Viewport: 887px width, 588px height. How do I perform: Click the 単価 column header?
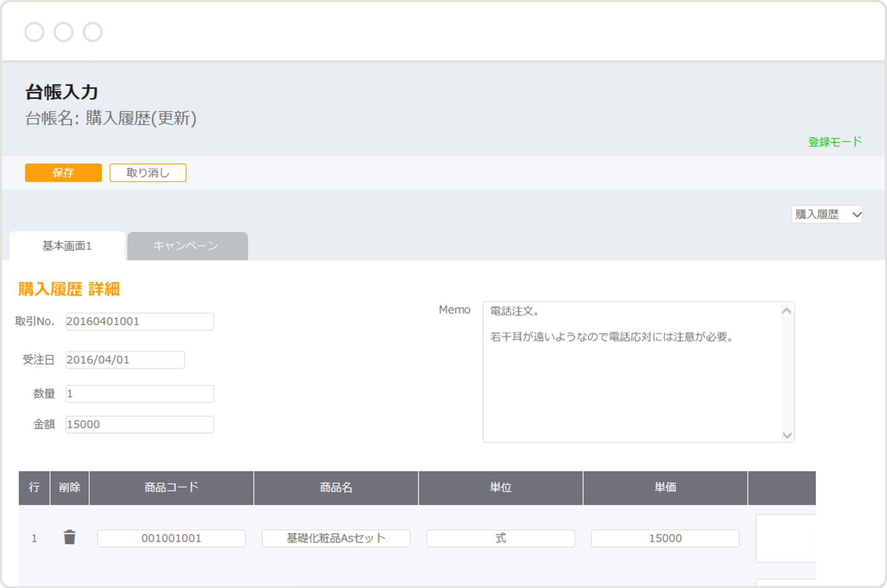coord(665,488)
